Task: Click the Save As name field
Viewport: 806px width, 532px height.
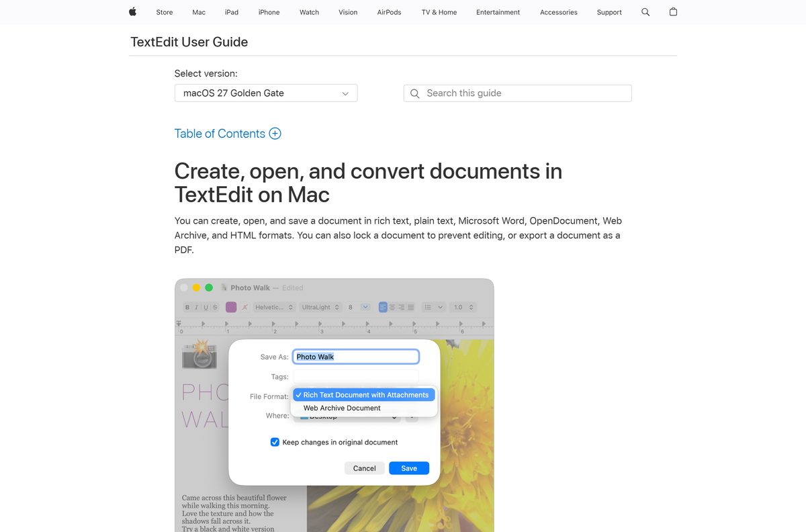Action: (356, 357)
